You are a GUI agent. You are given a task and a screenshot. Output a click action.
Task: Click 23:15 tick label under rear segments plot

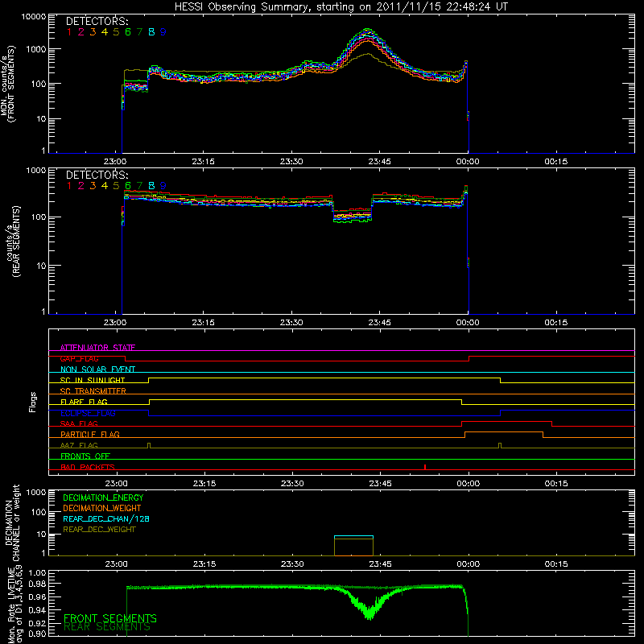203,323
